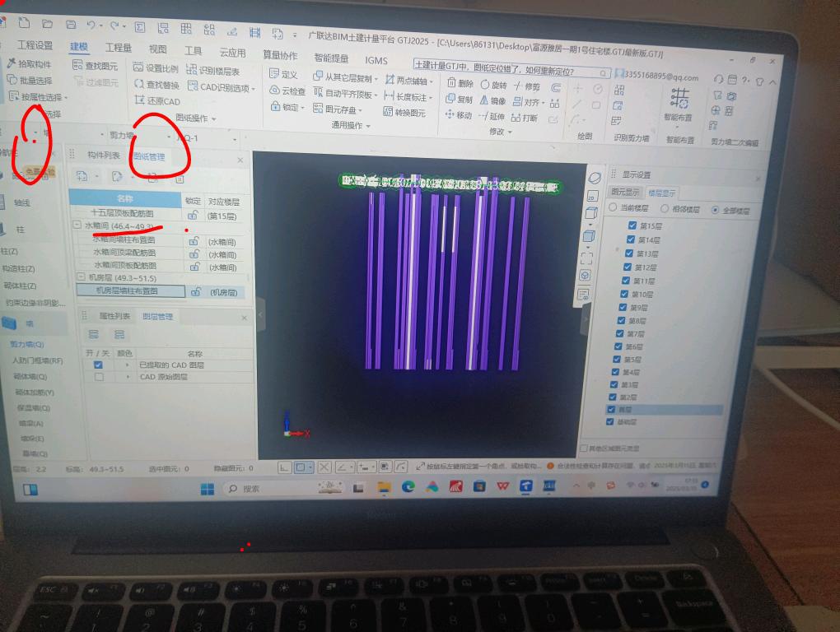Switch to the 属性列表 tab
This screenshot has height=632, width=840.
coord(114,316)
